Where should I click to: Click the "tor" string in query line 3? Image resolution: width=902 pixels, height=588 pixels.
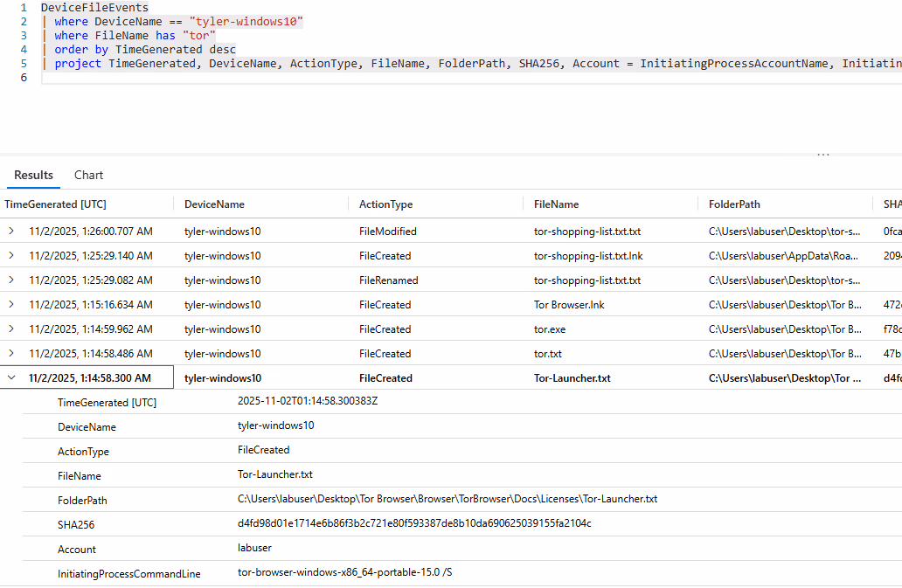(198, 36)
